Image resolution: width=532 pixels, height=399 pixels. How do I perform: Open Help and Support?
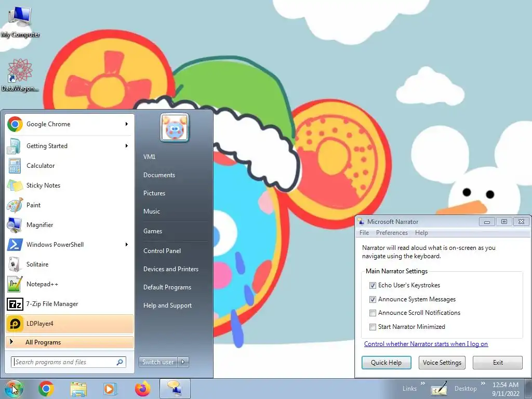[x=167, y=305]
